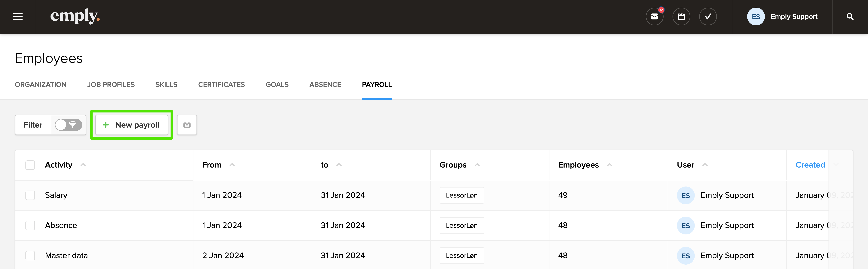Open the mail inbox notifications icon

tap(654, 16)
